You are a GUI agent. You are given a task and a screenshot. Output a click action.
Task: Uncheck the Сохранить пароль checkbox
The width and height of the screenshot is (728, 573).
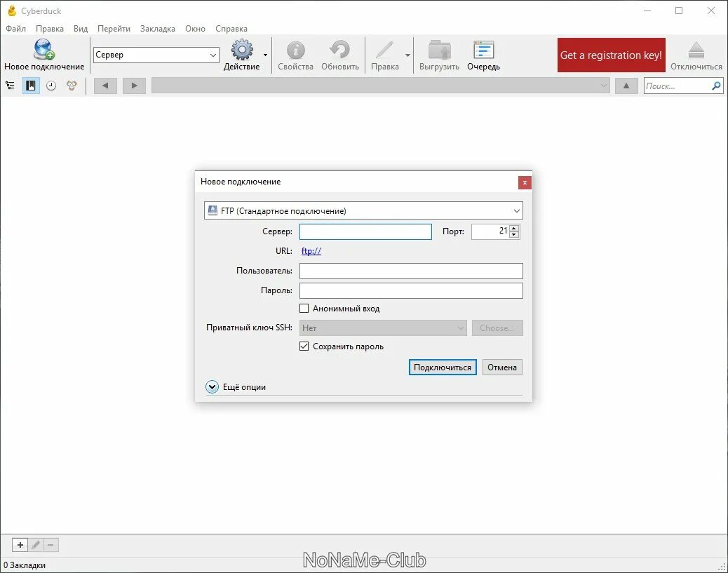304,346
